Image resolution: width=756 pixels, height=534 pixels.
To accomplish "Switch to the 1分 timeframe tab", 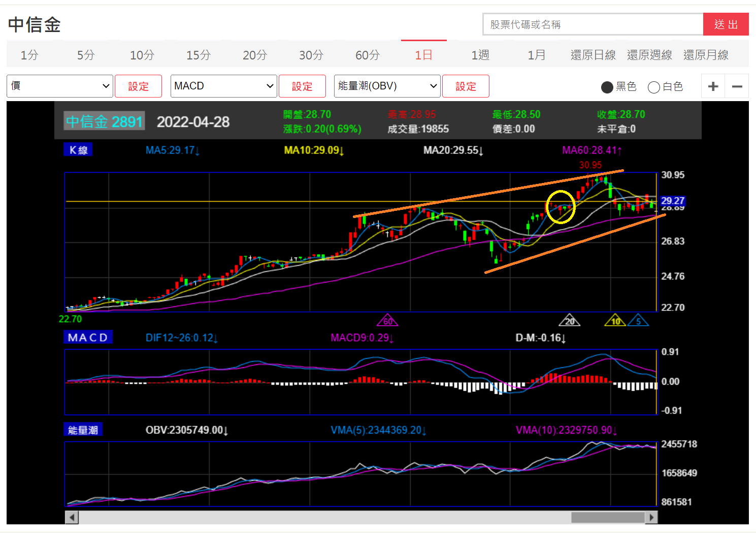I will [x=29, y=55].
